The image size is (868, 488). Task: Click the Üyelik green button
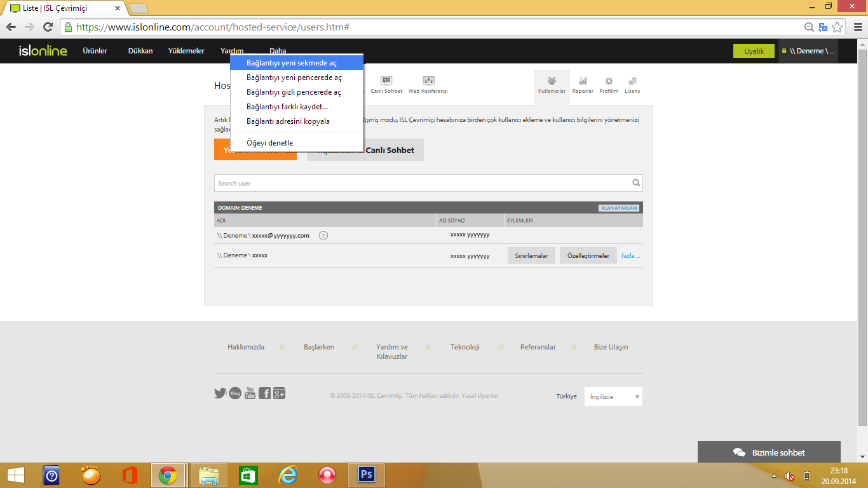click(754, 51)
